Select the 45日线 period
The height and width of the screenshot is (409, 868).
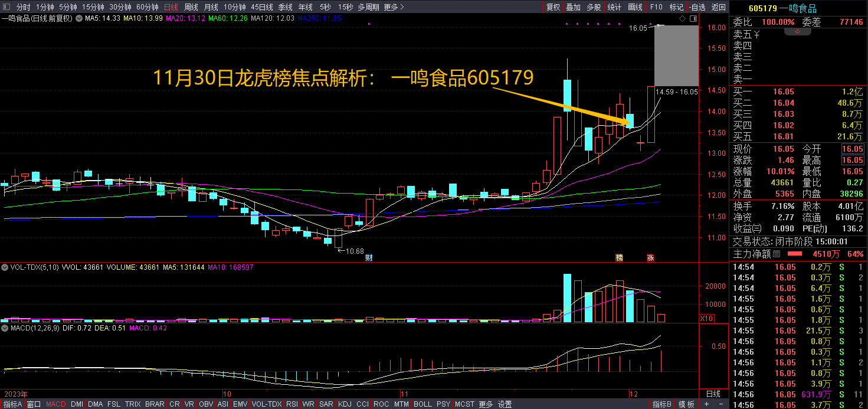point(262,7)
